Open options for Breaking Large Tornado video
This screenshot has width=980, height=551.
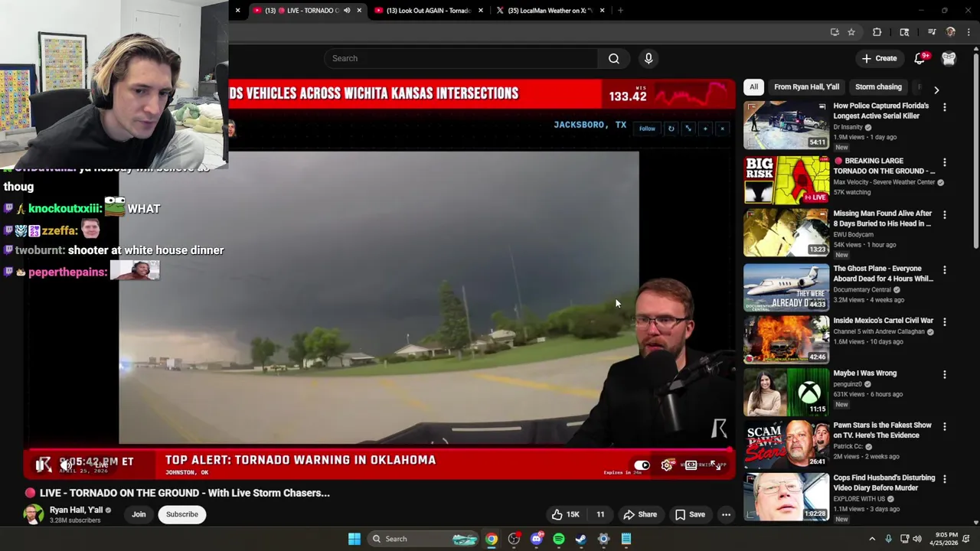(944, 162)
